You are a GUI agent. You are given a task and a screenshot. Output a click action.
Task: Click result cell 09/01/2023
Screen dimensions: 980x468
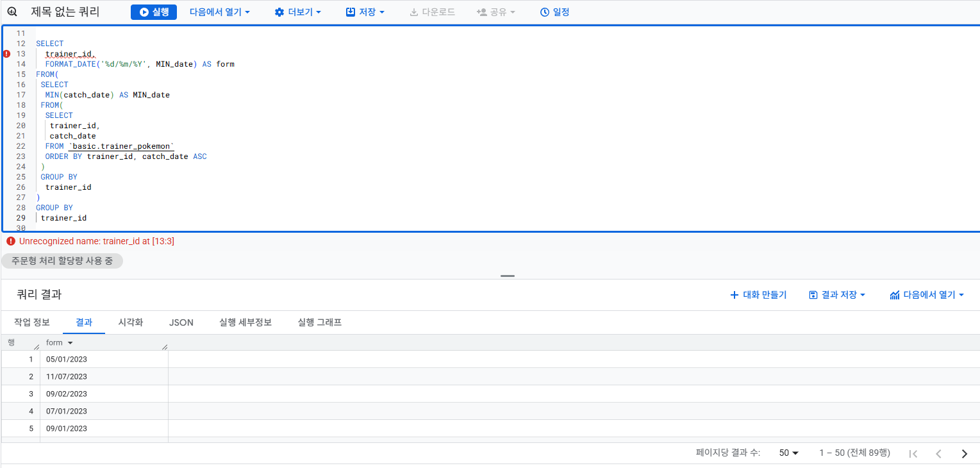(x=104, y=428)
